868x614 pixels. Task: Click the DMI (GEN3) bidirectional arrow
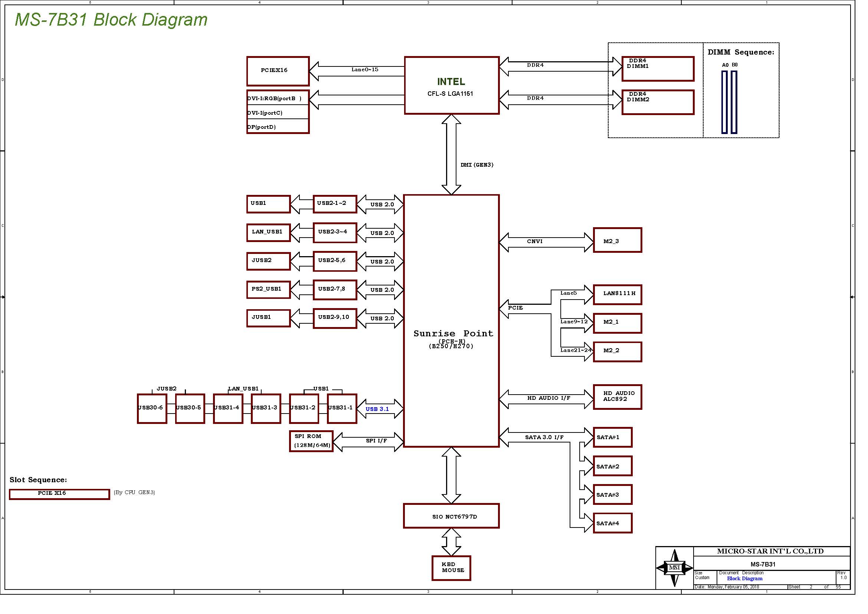coord(451,154)
